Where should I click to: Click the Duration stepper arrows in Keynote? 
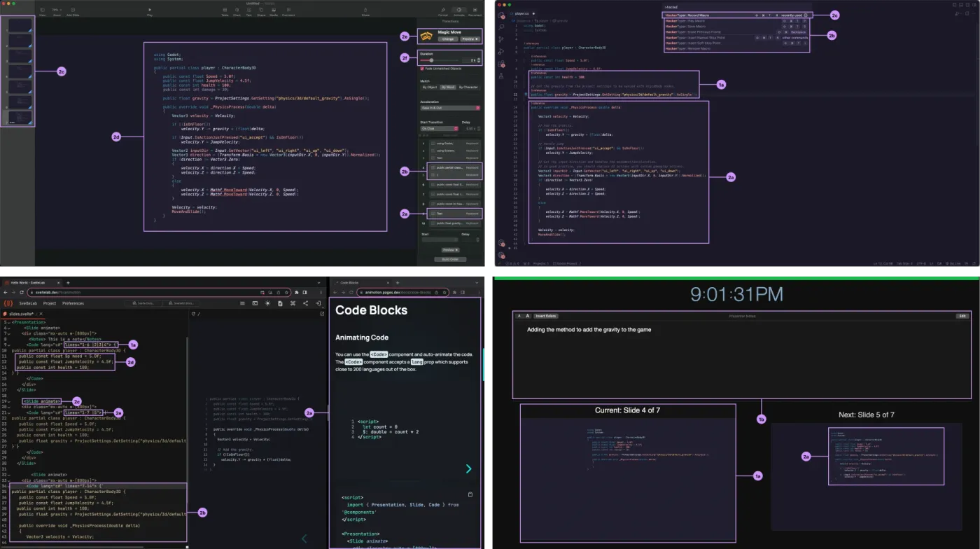point(479,60)
